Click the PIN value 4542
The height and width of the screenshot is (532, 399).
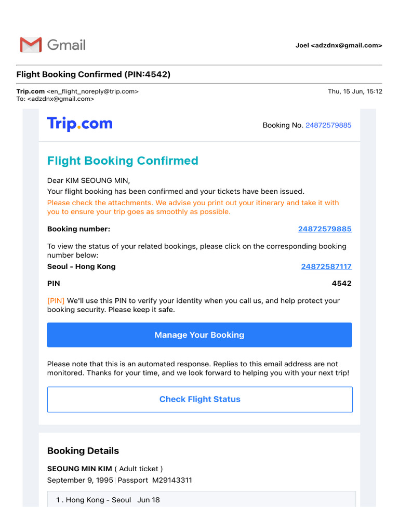(x=341, y=284)
